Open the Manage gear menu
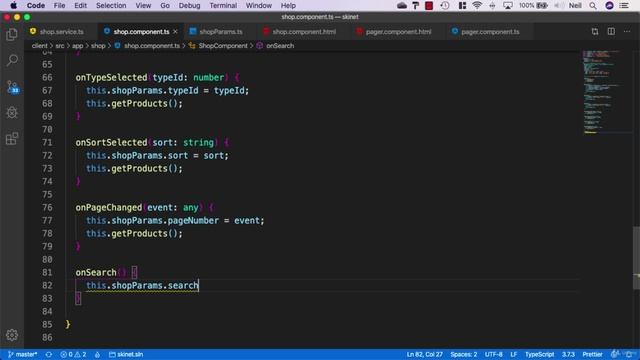This screenshot has width=640, height=360. tap(12, 335)
